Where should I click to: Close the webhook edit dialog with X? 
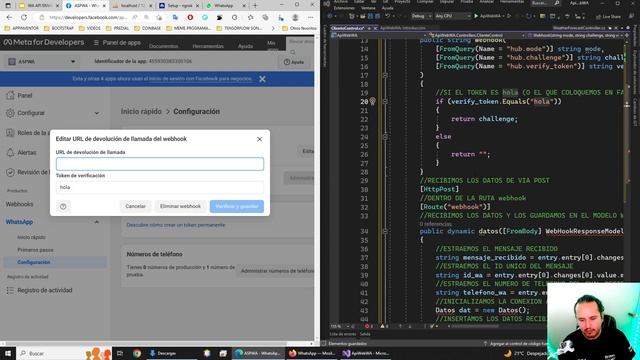[260, 139]
